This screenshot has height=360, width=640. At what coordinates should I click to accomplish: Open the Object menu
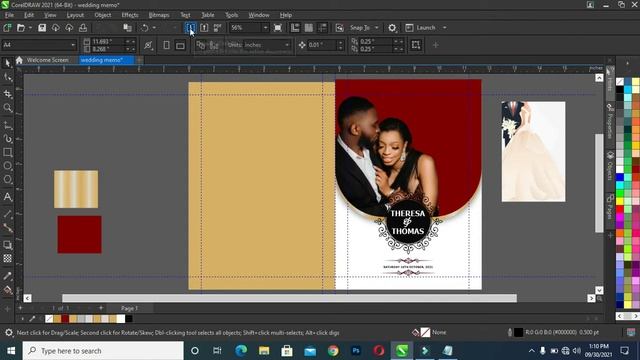click(102, 15)
